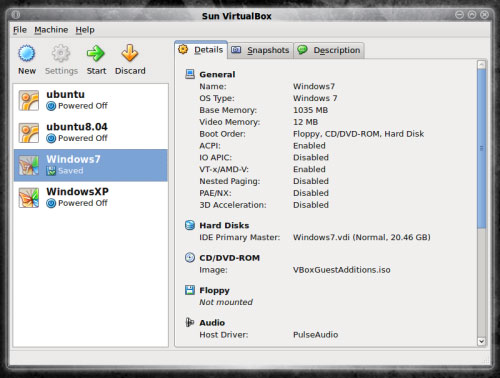Click VBoxGuestAdditions.iso image value

[342, 270]
